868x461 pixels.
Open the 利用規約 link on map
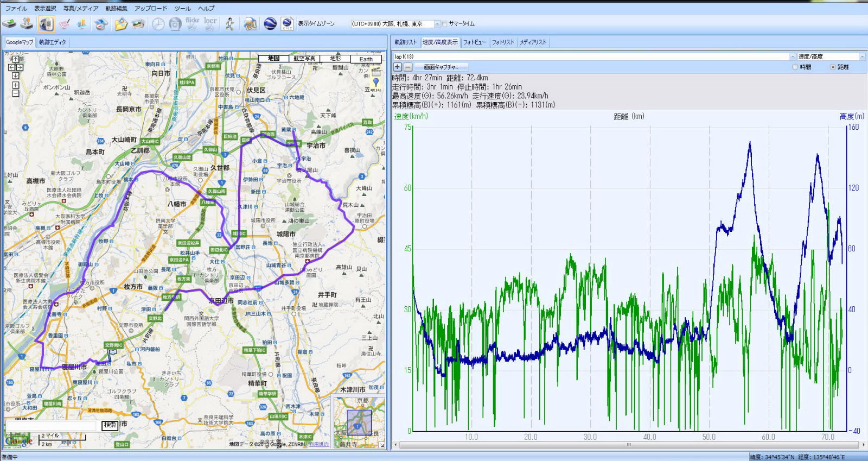(319, 444)
